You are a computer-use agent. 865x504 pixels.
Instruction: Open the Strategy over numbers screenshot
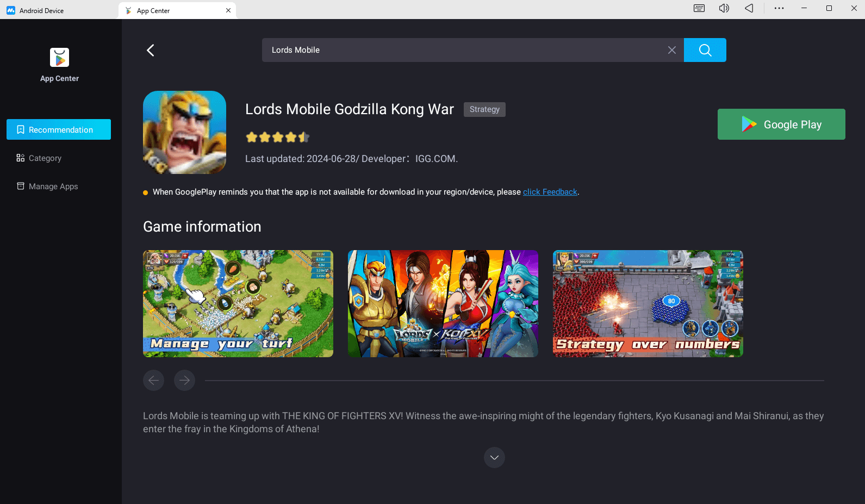click(648, 303)
